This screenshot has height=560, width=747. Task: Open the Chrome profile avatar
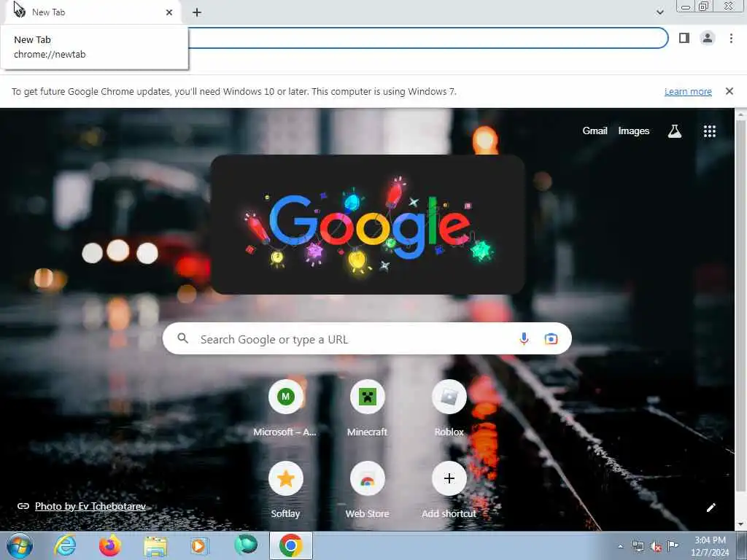pyautogui.click(x=708, y=38)
